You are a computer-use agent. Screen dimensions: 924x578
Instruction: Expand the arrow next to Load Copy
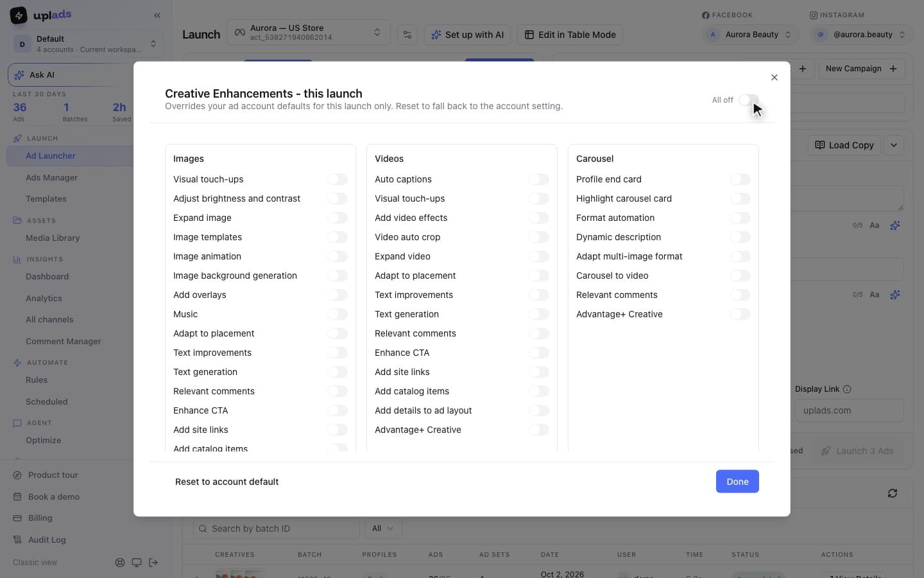click(894, 145)
